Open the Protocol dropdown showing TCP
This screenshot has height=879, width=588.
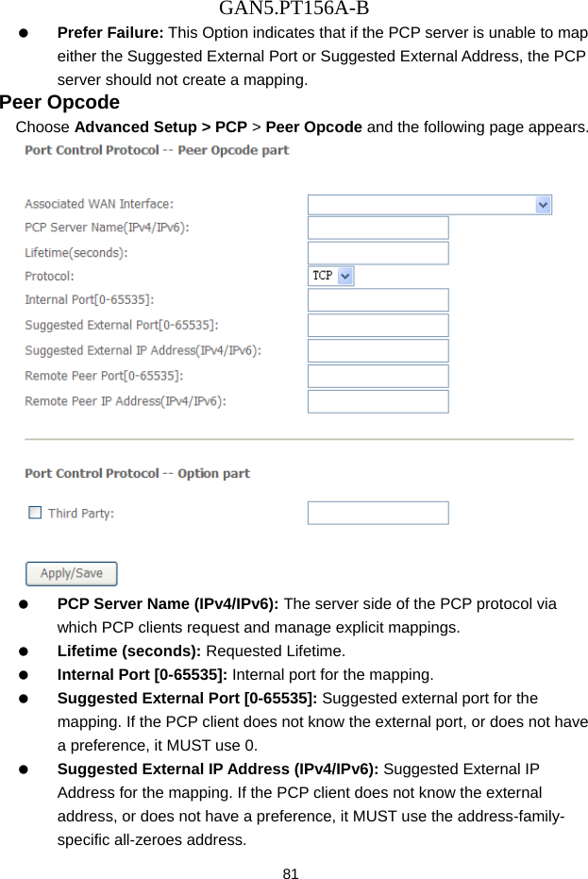tap(330, 276)
